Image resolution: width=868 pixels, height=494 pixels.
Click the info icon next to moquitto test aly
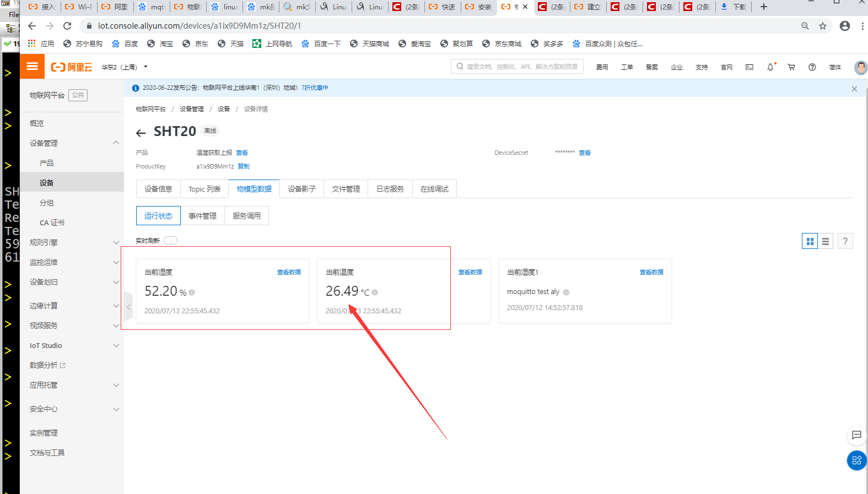[566, 292]
